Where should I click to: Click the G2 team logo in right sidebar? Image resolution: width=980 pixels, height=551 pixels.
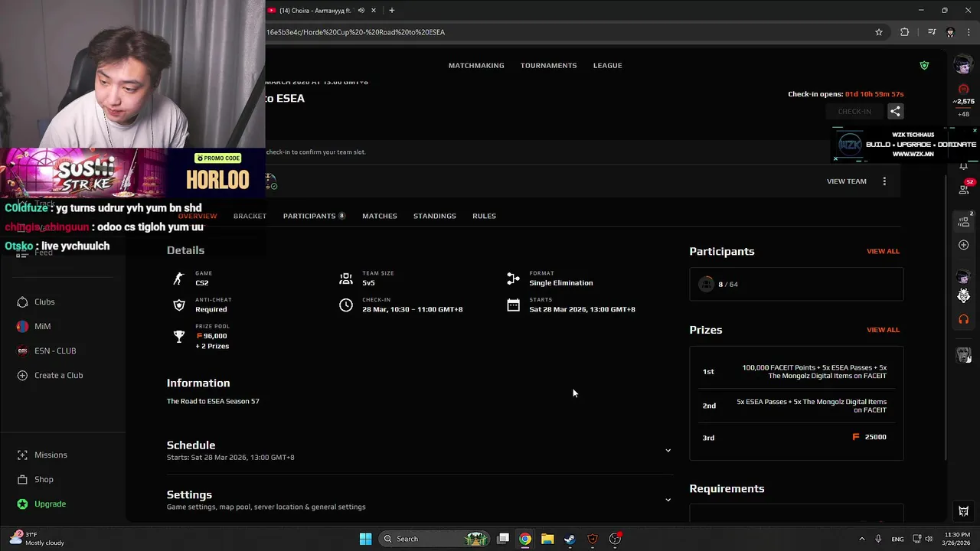tap(964, 295)
